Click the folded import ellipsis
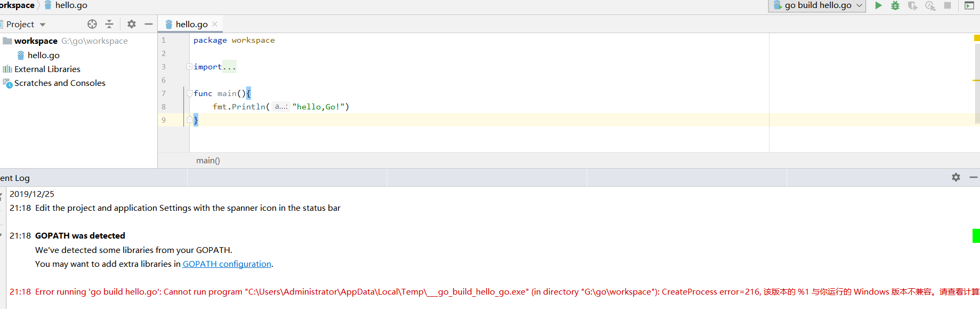The width and height of the screenshot is (980, 309). tap(229, 67)
